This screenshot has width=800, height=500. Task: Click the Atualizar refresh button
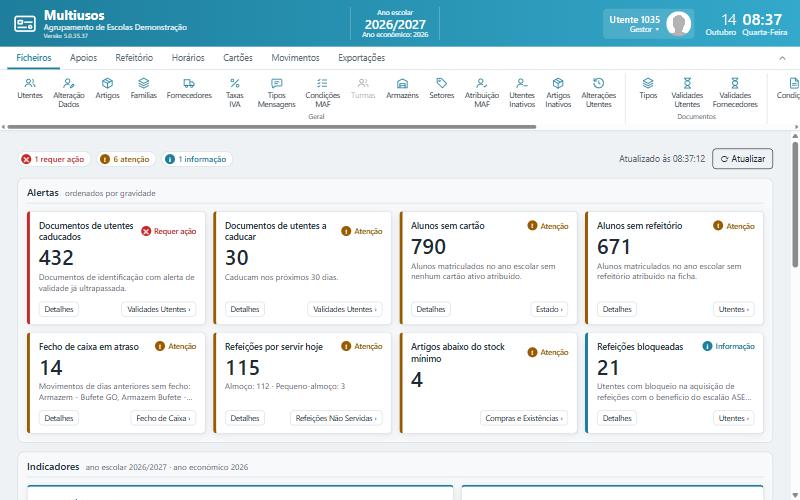(742, 159)
